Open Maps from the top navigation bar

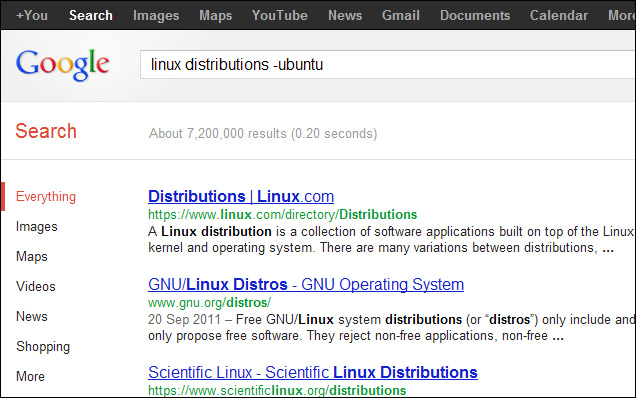pyautogui.click(x=215, y=15)
